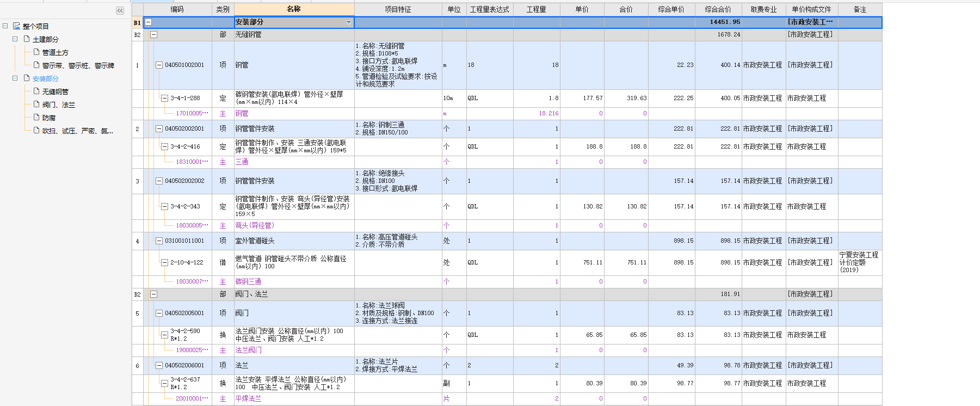Screen dimensions: 980x406
Task: Collapse item 040502002002 row
Action: click(x=159, y=181)
